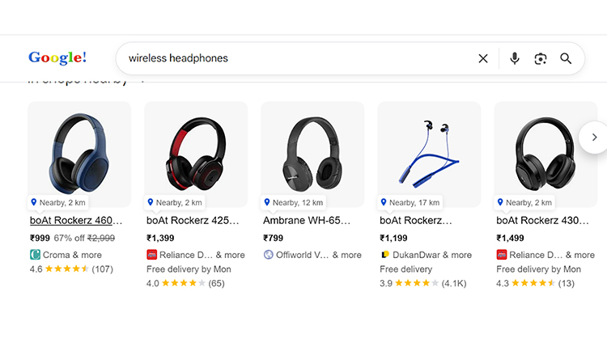Open the Ambrane WH-65 product link

point(307,220)
